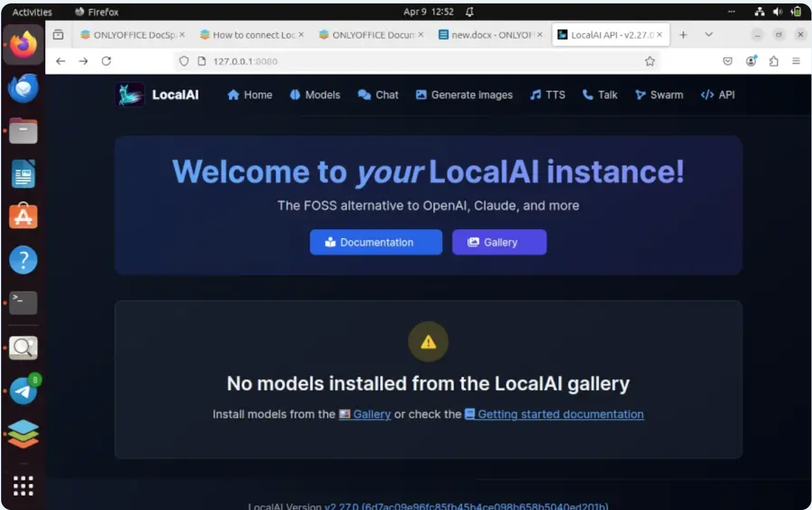Open the Firefox account icon

pyautogui.click(x=751, y=61)
